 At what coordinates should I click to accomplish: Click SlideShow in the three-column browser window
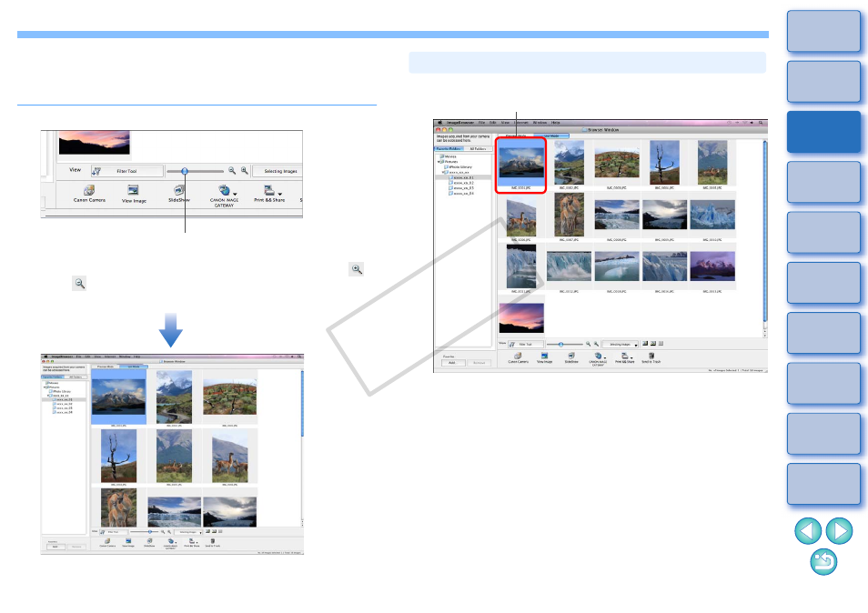pyautogui.click(x=149, y=542)
